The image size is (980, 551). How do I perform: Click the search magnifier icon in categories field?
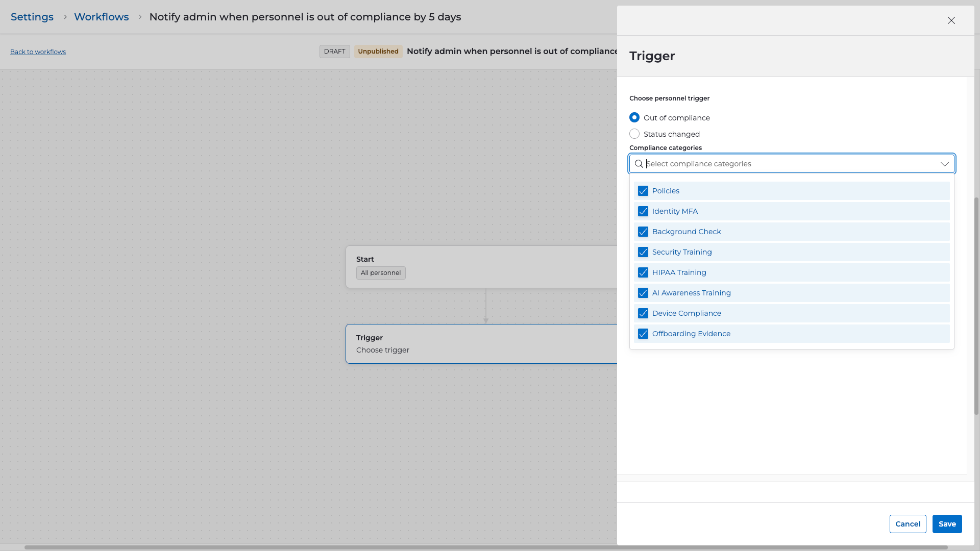pyautogui.click(x=639, y=164)
